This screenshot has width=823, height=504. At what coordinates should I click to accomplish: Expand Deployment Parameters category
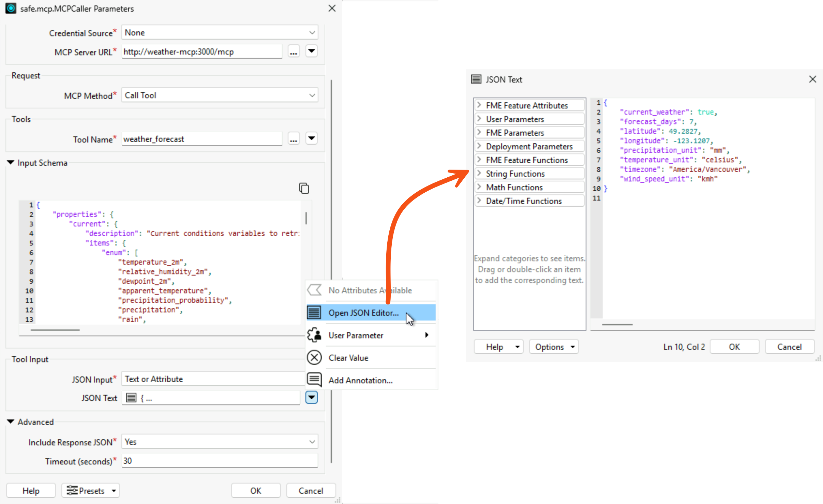(x=479, y=146)
